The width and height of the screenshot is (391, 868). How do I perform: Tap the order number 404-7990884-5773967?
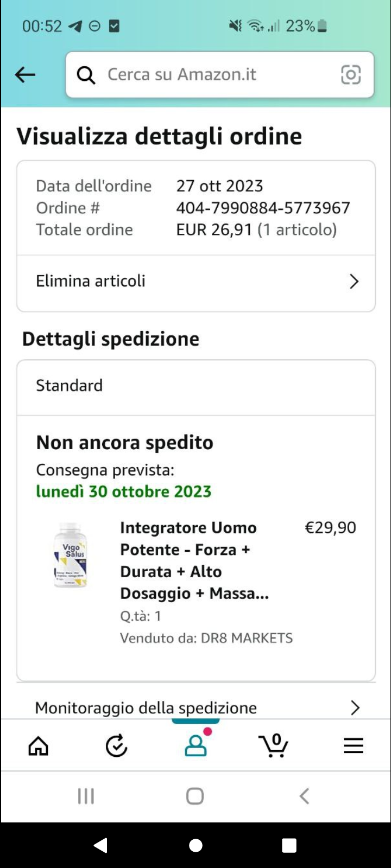(x=263, y=208)
